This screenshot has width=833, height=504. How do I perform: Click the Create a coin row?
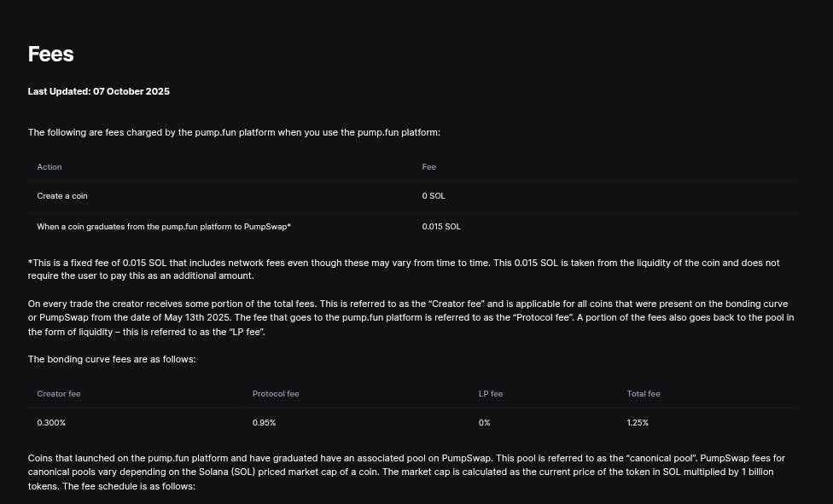(x=62, y=196)
